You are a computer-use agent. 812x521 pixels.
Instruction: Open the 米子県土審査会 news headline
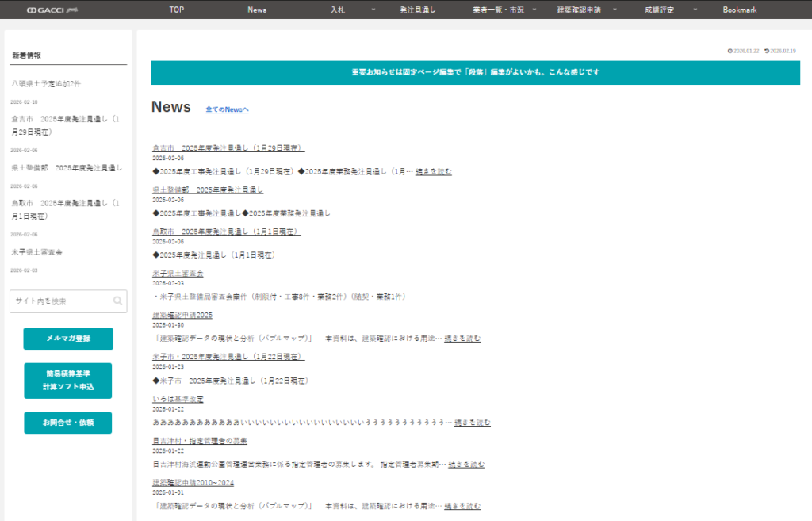(x=178, y=274)
